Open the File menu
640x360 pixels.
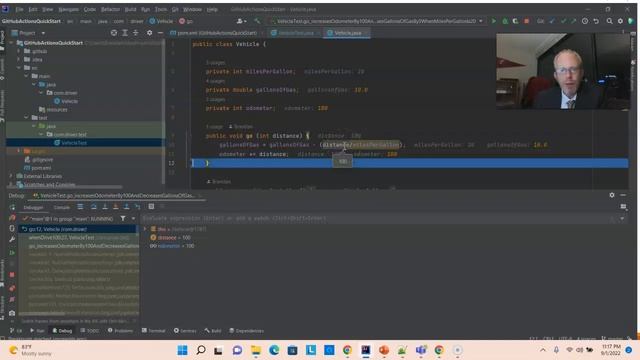(19, 9)
